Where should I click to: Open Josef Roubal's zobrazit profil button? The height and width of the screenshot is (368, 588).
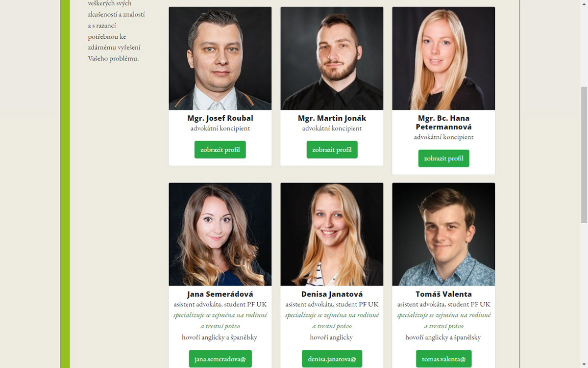click(x=220, y=150)
